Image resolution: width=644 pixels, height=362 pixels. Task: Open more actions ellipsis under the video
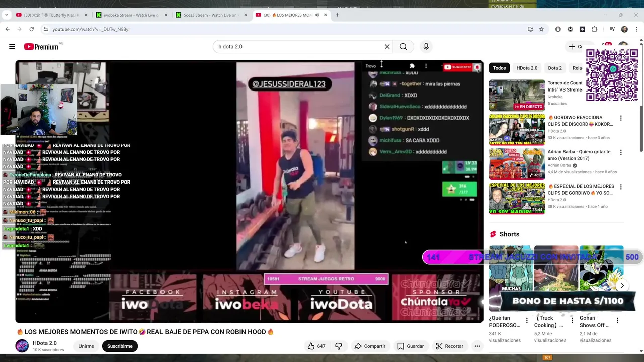coord(477,346)
